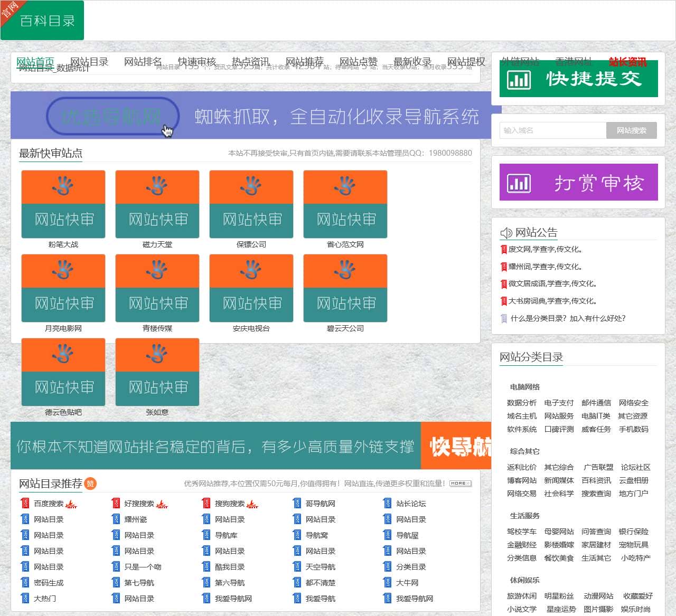Select the 数据分析 category link
The image size is (676, 616).
click(x=521, y=403)
